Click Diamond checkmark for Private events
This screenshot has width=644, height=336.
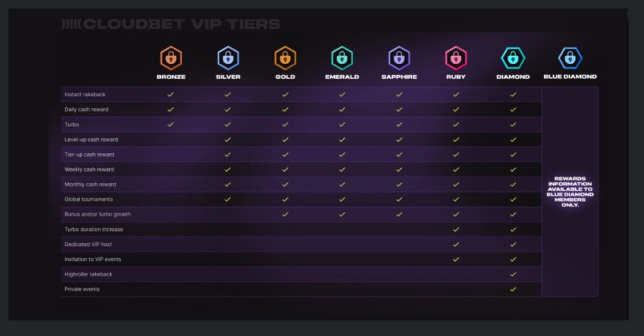pyautogui.click(x=513, y=289)
